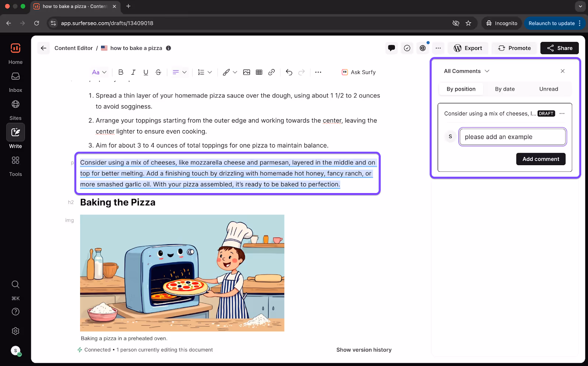Show info for how to bake a pizza
This screenshot has height=366, width=588.
tap(168, 48)
